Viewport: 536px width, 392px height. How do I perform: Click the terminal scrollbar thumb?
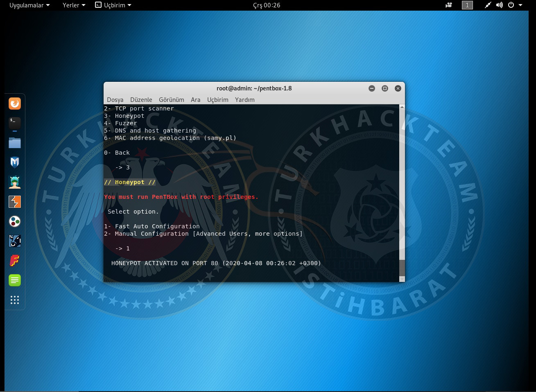click(402, 268)
